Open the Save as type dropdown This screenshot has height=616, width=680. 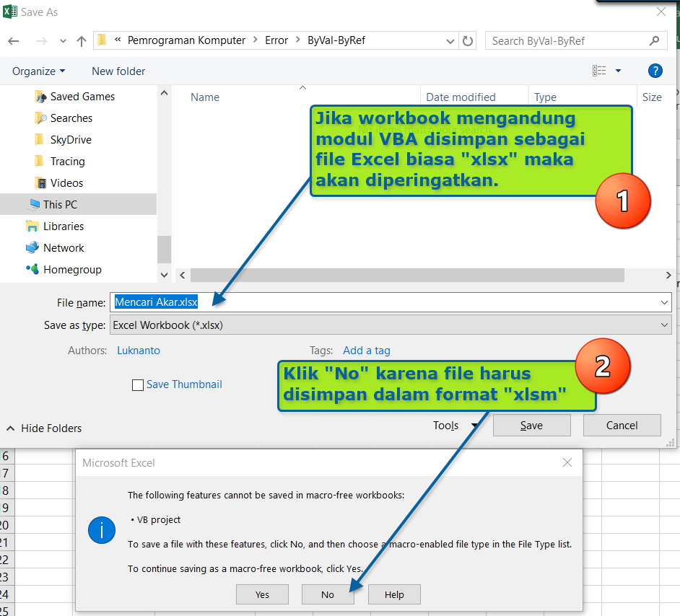tap(664, 325)
